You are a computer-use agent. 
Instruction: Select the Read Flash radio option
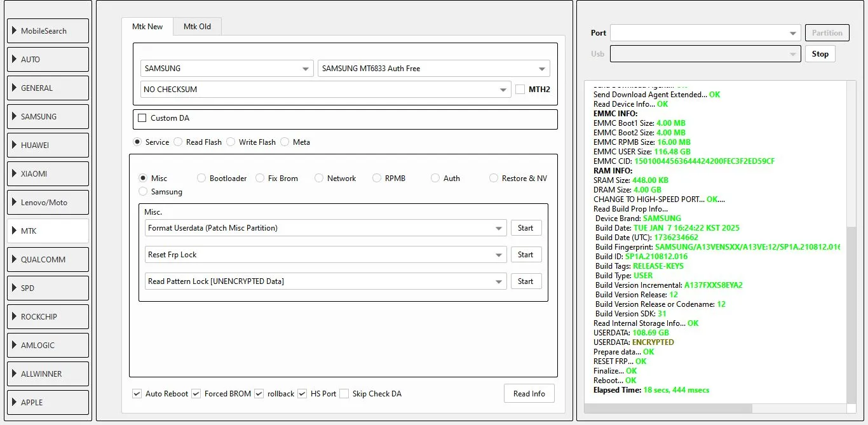[179, 142]
